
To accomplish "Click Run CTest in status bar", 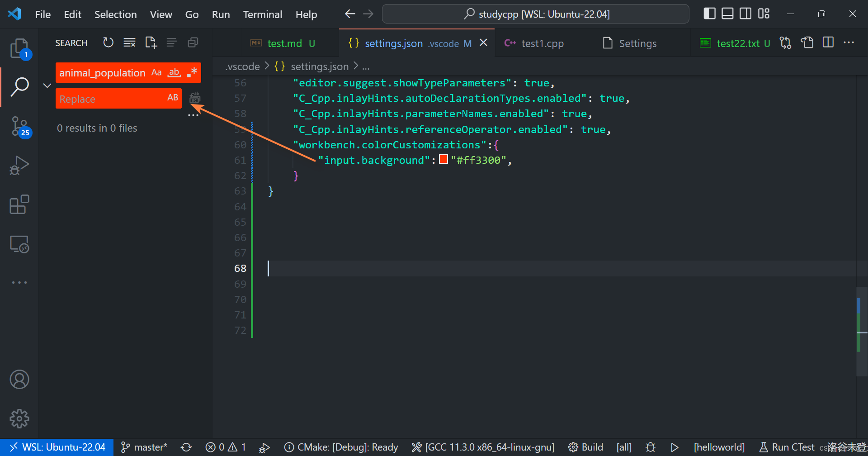I will (787, 447).
